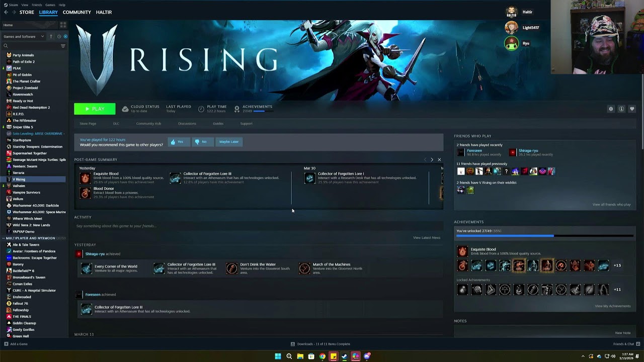The width and height of the screenshot is (644, 362).
Task: Open game info icon
Action: click(x=621, y=109)
